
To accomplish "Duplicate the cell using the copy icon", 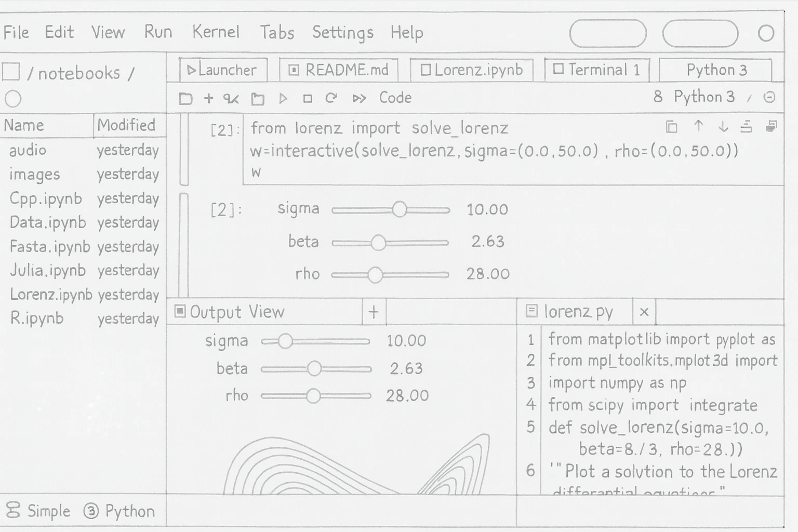I will pos(671,127).
